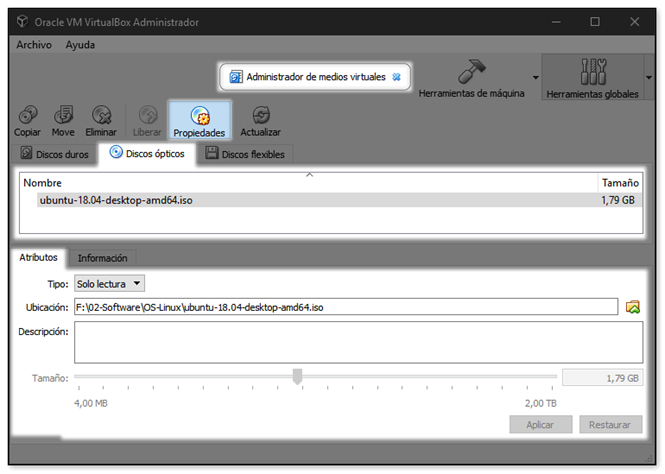665x474 pixels.
Task: Close the Administrador de medios virtuales tool
Action: [397, 77]
